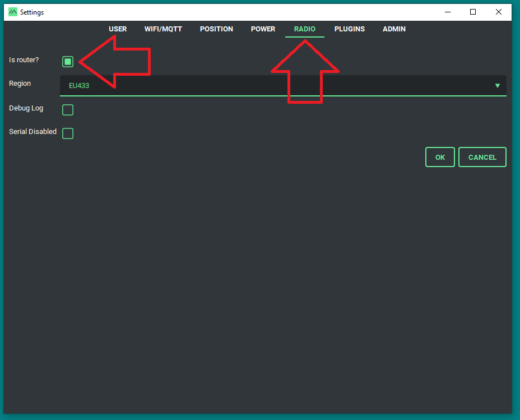520x420 pixels.
Task: Click the Settings title text
Action: pyautogui.click(x=32, y=12)
